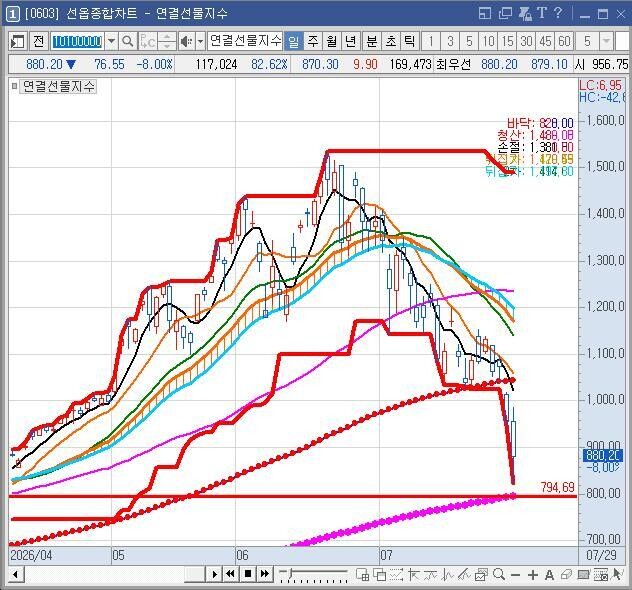Screen dimensions: 632x590
Task: Toggle the small square beside 연결선물지수 legend
Action: point(15,86)
